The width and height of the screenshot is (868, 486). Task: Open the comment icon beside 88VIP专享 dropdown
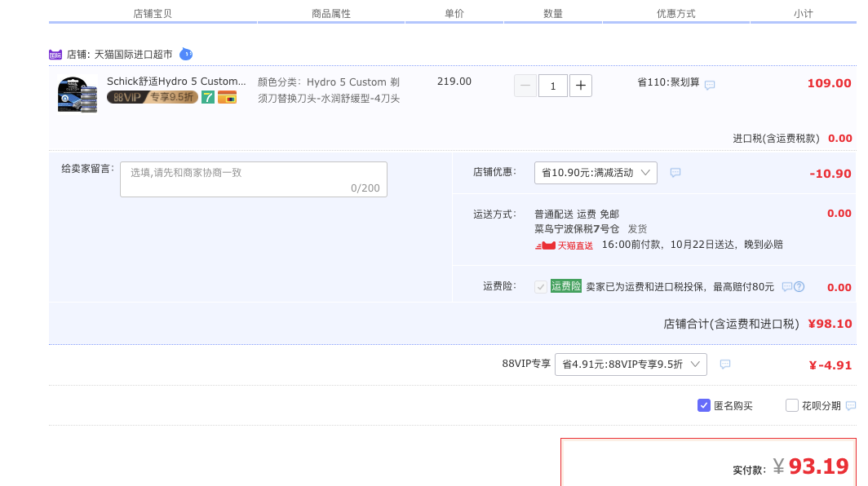pyautogui.click(x=725, y=364)
